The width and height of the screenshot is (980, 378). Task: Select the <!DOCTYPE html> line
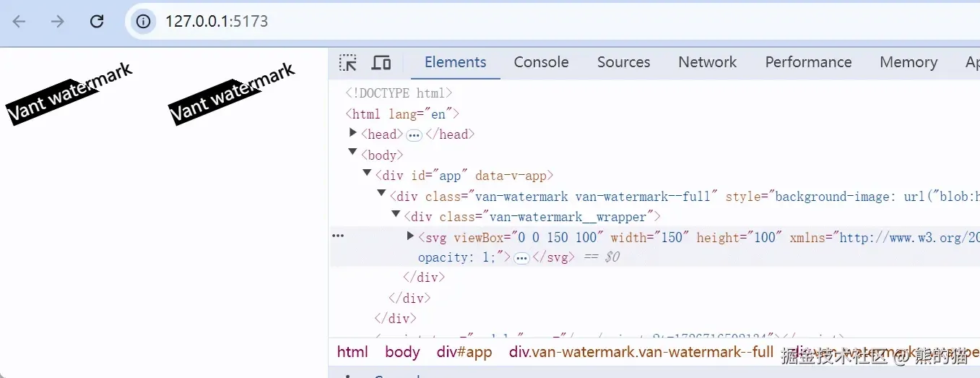coord(399,93)
